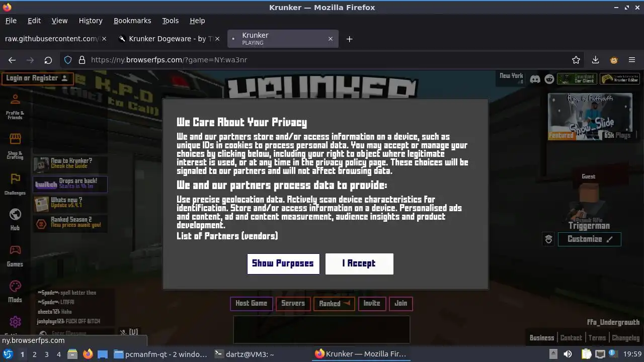The image size is (644, 362).
Task: Open the Mods palette icon
Action: (x=15, y=291)
